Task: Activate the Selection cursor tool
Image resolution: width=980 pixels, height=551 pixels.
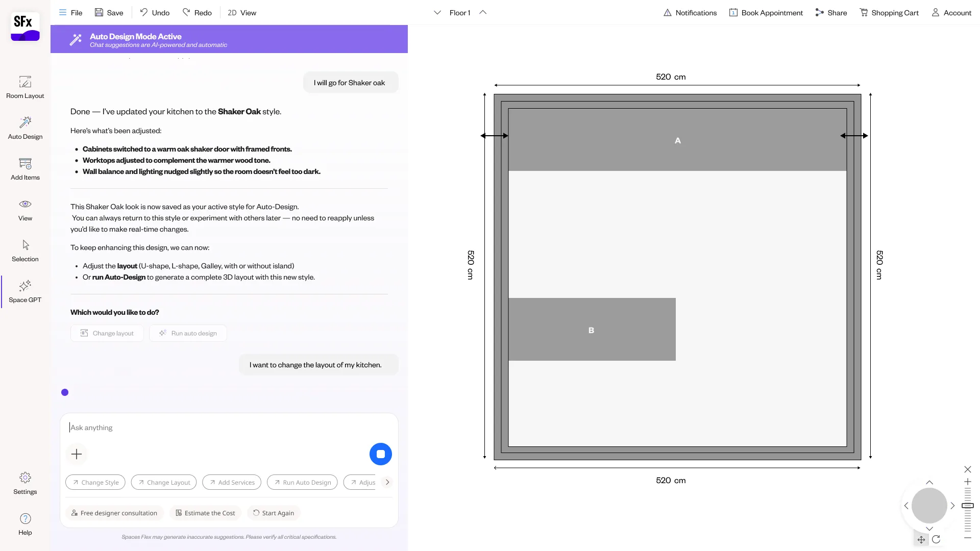Action: [25, 251]
